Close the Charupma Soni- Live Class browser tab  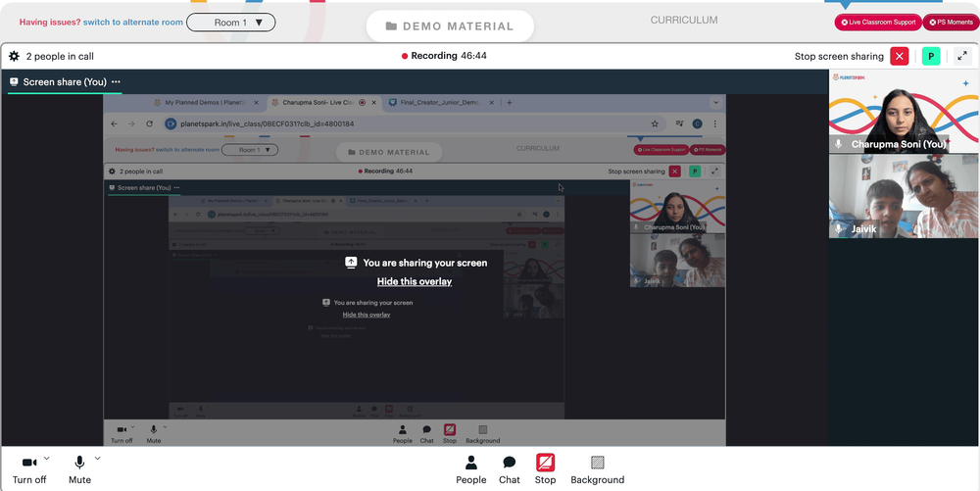point(373,103)
